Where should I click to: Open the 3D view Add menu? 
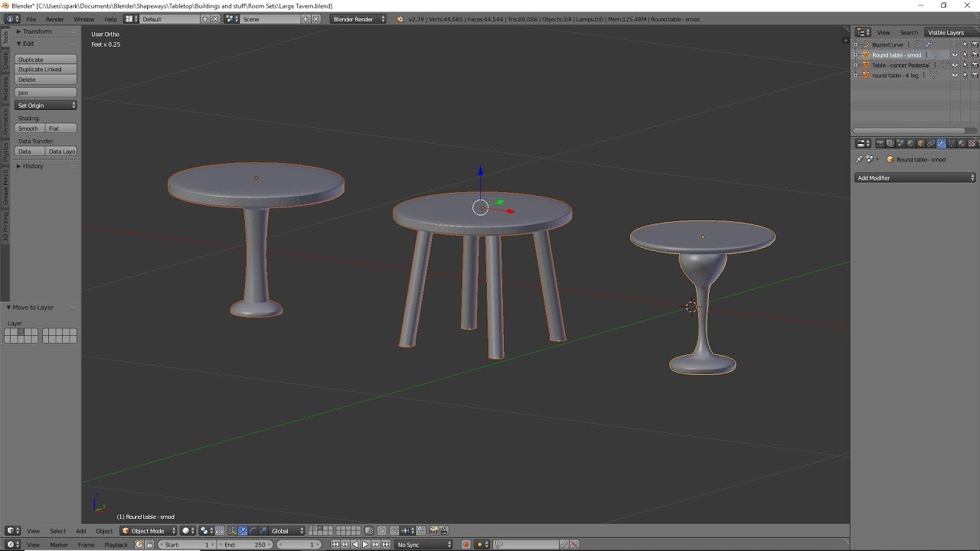(80, 530)
